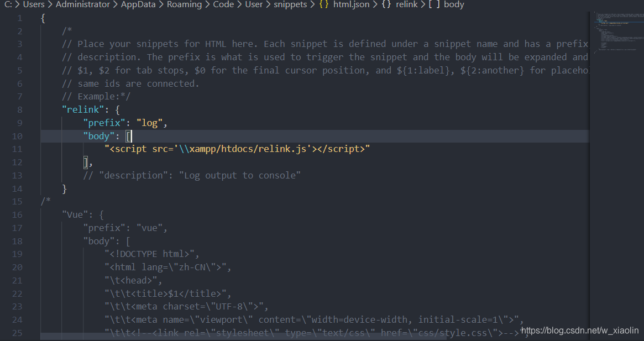This screenshot has width=644, height=341.
Task: Click the "log" value string
Action: tap(149, 123)
